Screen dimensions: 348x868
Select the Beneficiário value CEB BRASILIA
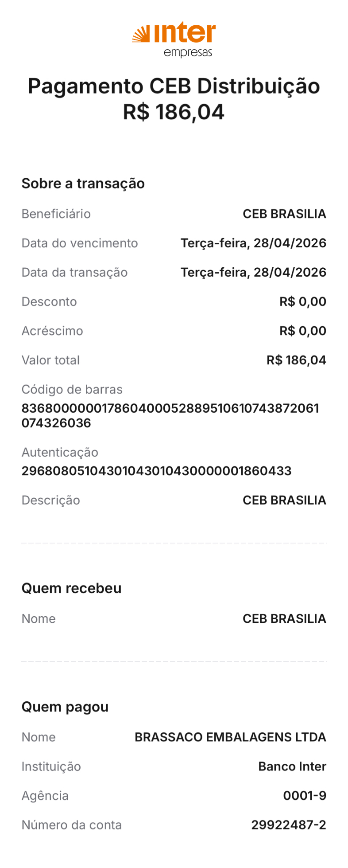pos(284,214)
